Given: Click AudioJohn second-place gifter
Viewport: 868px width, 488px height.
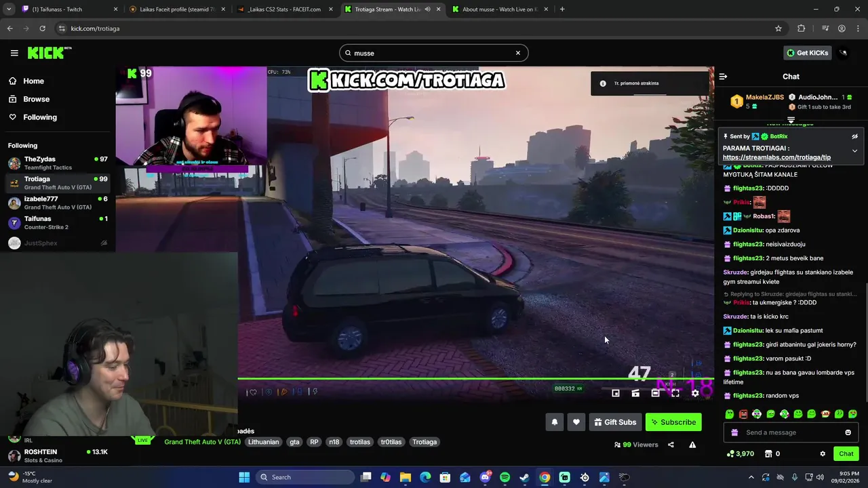Looking at the screenshot, I should 818,97.
